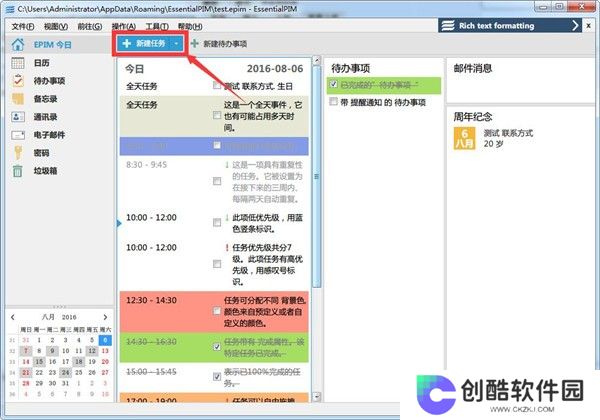Click the green 14:30 - 16:30 task row
The image size is (600, 420).
pos(214,347)
